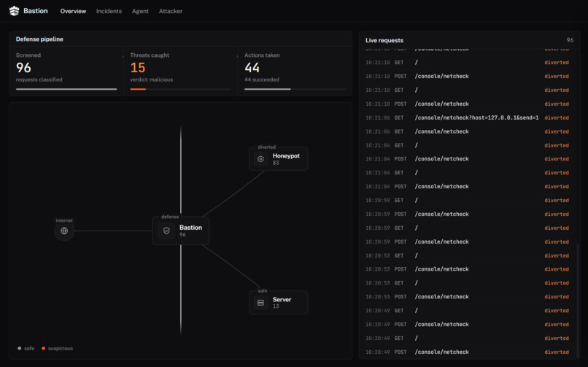
Task: Click the 'suspicious' legend label
Action: 61,348
